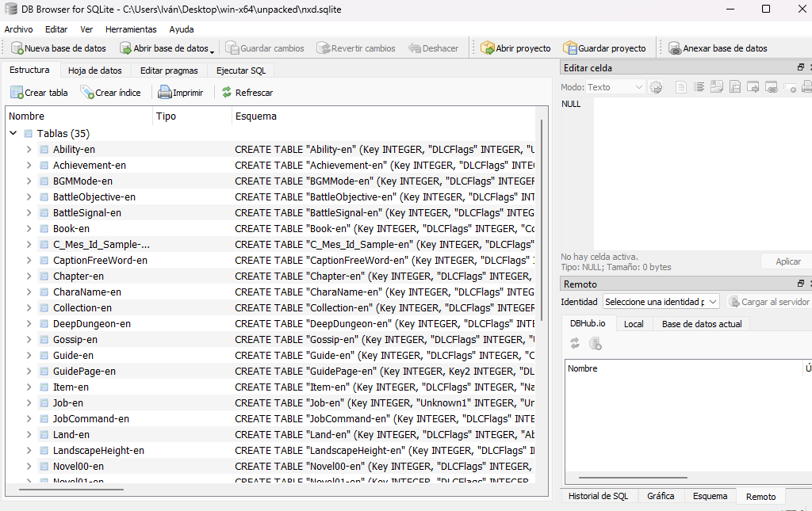Click the Crear tabla icon
812x511 pixels.
pos(16,93)
